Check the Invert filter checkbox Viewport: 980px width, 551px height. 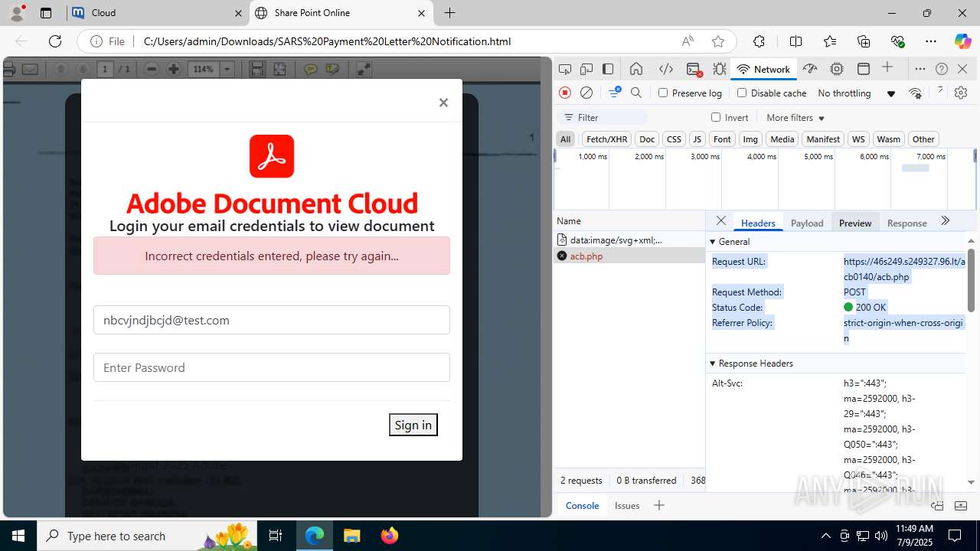(x=716, y=117)
